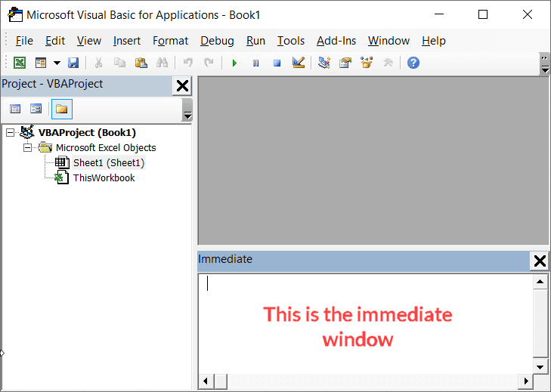Screen dimensions: 551x392
Task: Select Microsoft Excel Objects folder
Action: (106, 147)
